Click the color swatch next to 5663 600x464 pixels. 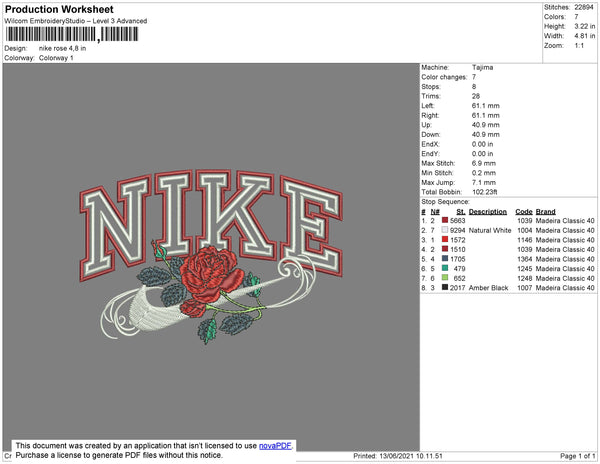[x=445, y=220]
